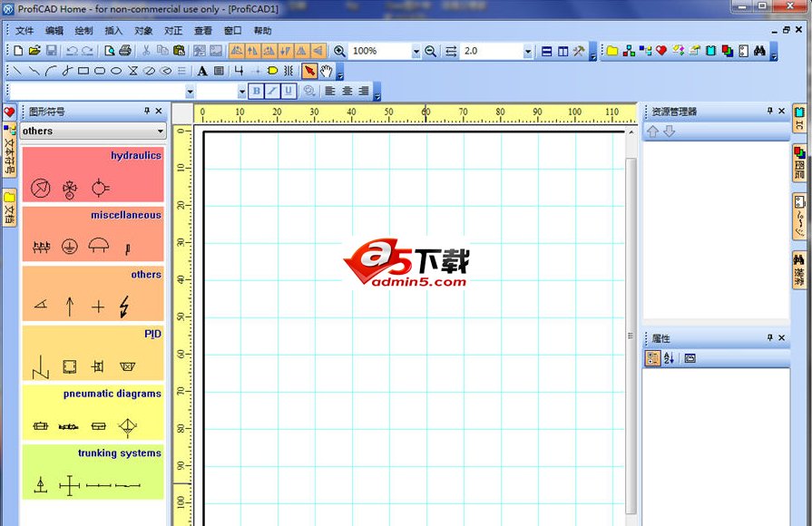
Task: Open Print Preview
Action: [x=109, y=51]
